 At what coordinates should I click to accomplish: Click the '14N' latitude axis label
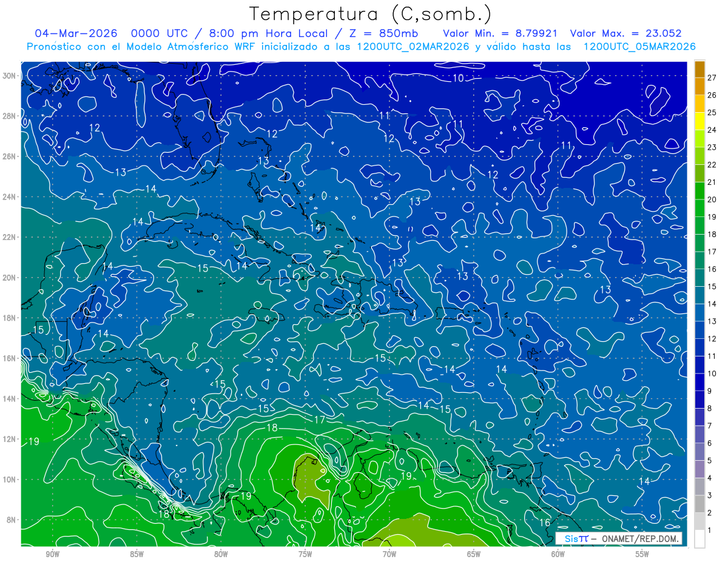click(x=8, y=398)
